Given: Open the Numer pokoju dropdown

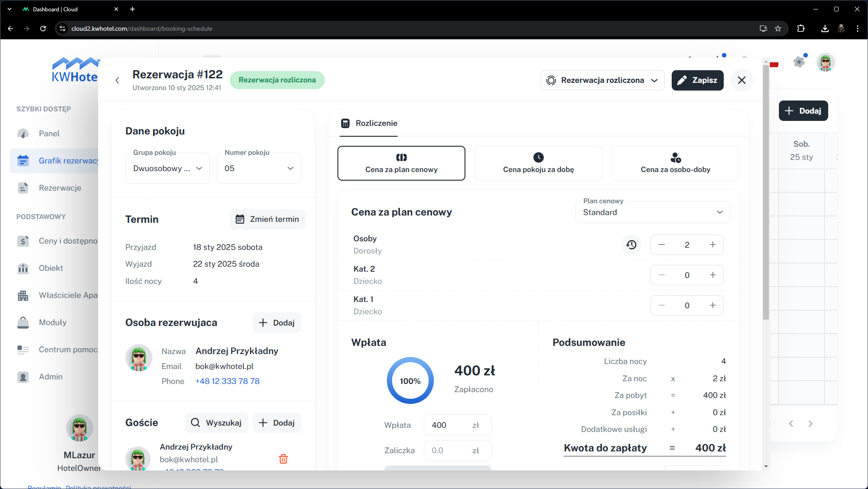Looking at the screenshot, I should pyautogui.click(x=259, y=168).
